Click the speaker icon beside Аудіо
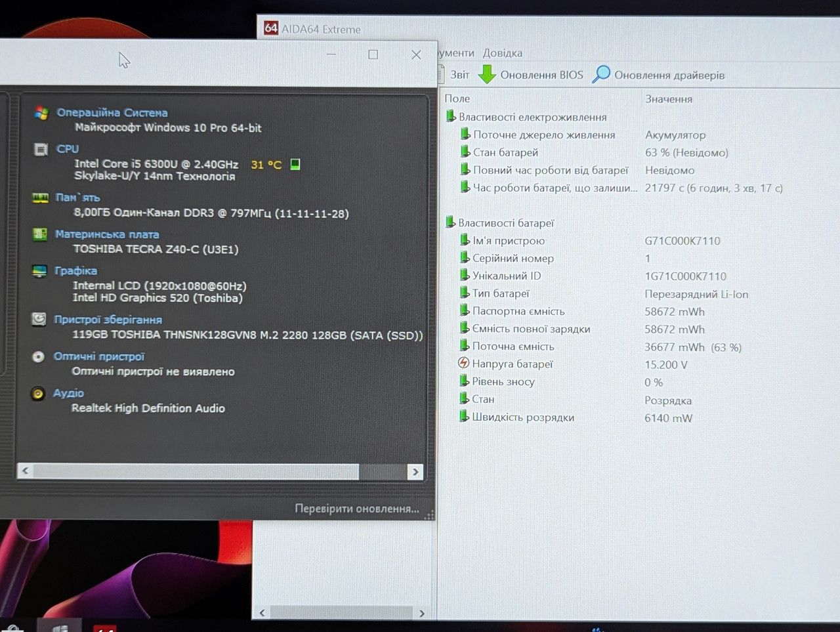 [38, 394]
